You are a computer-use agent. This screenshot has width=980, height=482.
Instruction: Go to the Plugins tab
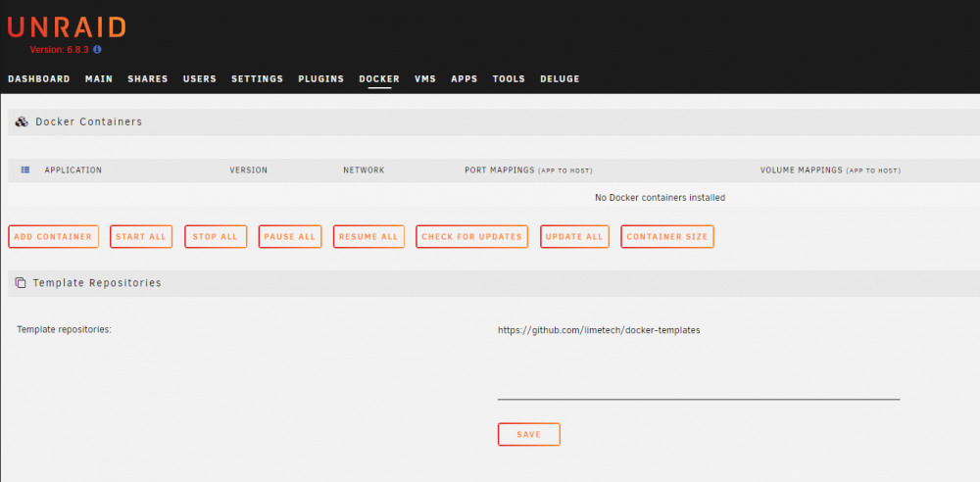point(320,79)
